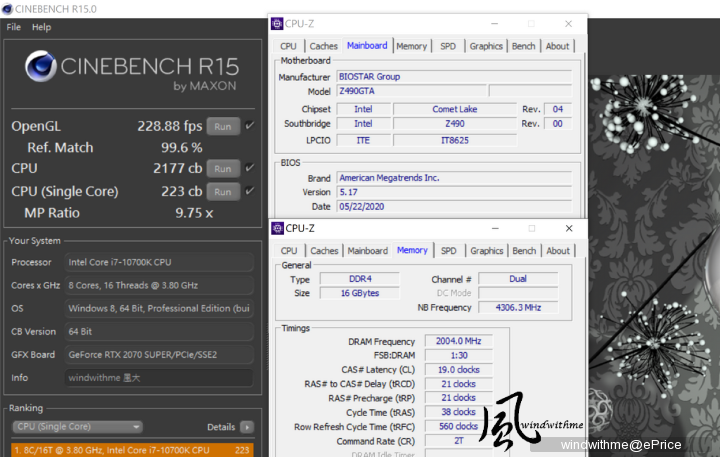Open Caches tab in lower CPU-Z window

[x=324, y=251]
